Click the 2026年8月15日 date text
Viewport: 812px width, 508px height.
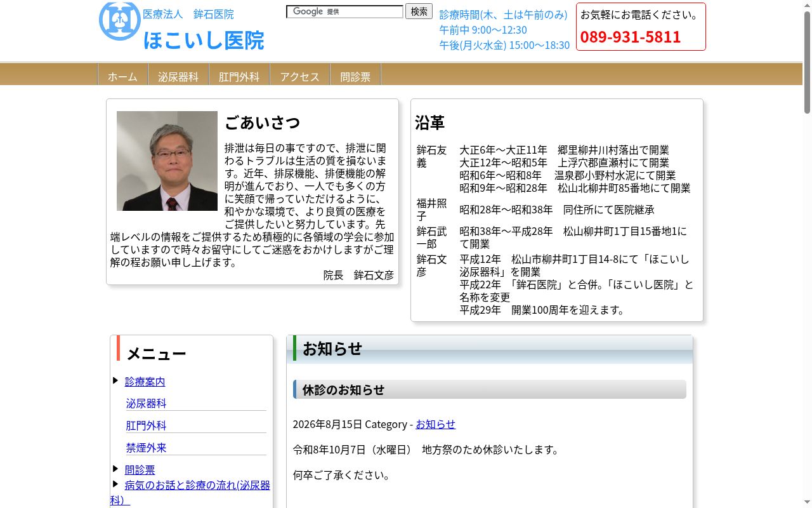(x=327, y=424)
